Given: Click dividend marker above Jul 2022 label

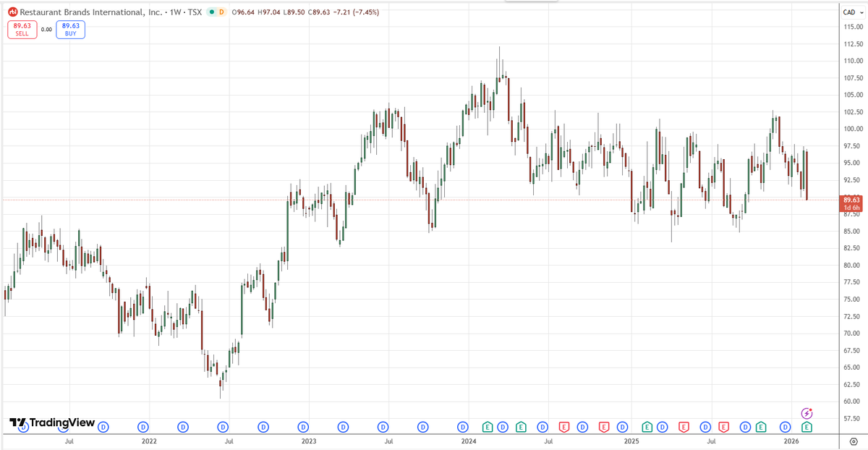Looking at the screenshot, I should pos(224,428).
